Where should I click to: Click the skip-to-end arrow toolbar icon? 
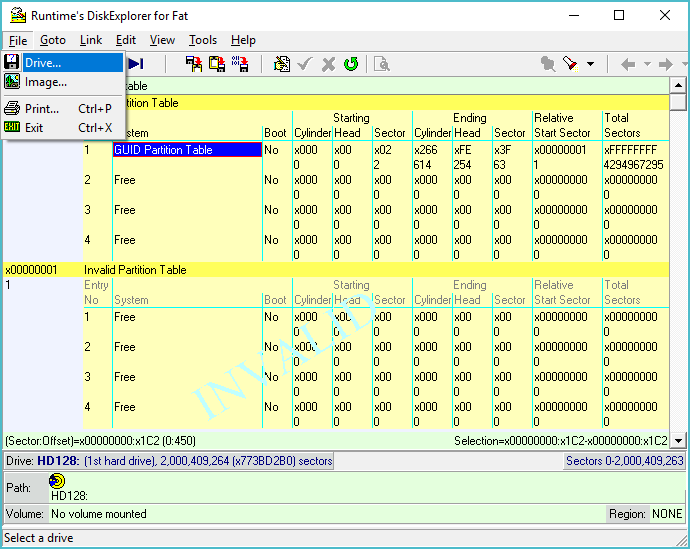(x=137, y=64)
